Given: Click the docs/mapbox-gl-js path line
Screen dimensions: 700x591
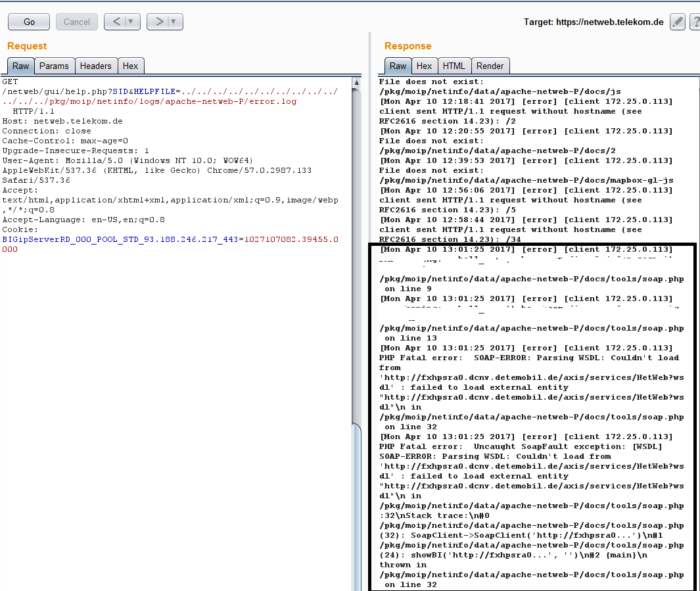Looking at the screenshot, I should click(x=526, y=180).
